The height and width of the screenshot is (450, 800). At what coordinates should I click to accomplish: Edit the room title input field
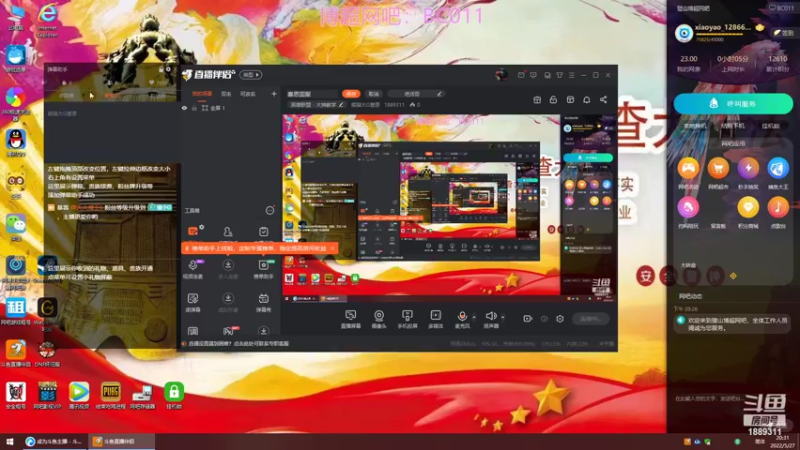pos(312,94)
